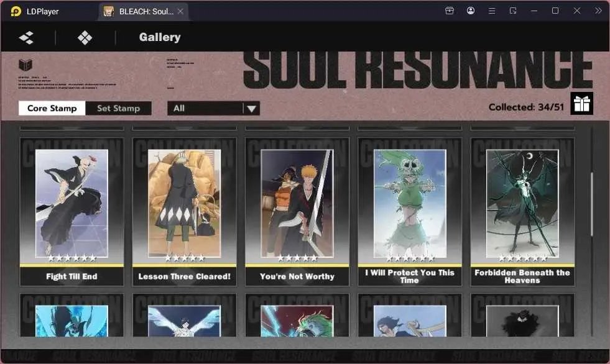Maximize the LDPlayer window

(555, 11)
